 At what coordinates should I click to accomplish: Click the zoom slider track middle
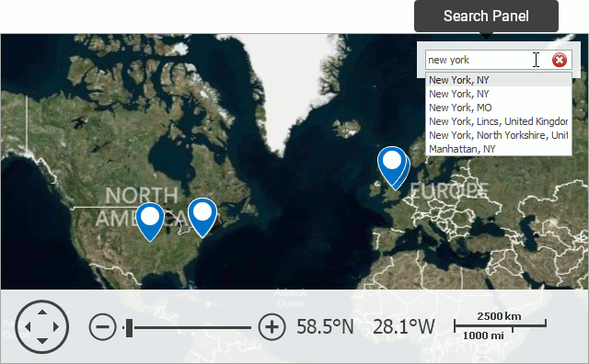[187, 327]
